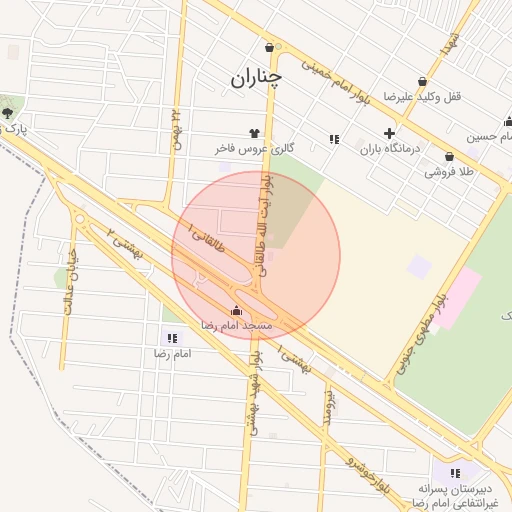The width and height of the screenshot is (512, 512).
Task: Select the بلوار مطهری جنوبی street label
Action: tap(422, 335)
